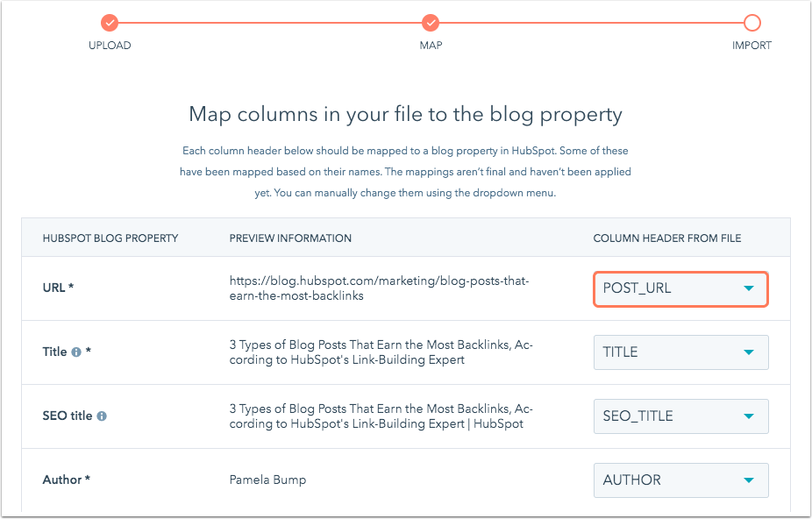This screenshot has height=519, width=812.
Task: Click the Upload step checkmark icon
Action: (x=110, y=23)
